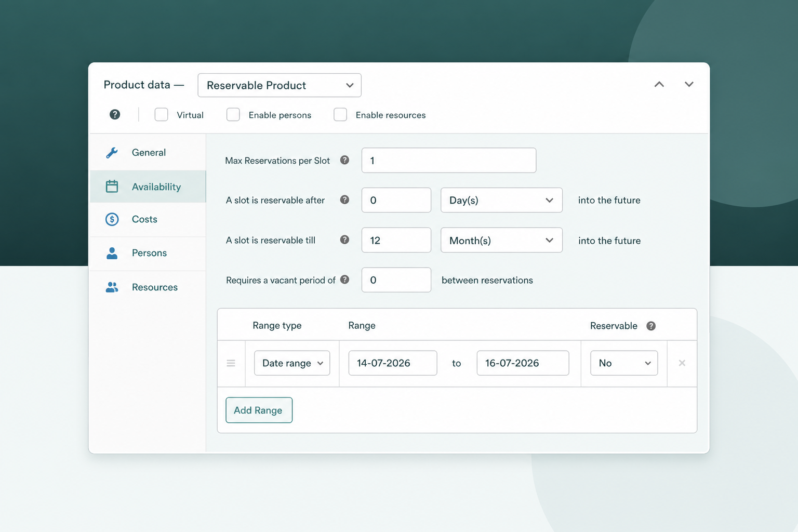The width and height of the screenshot is (798, 532).
Task: Open the Availability tab
Action: [x=148, y=187]
